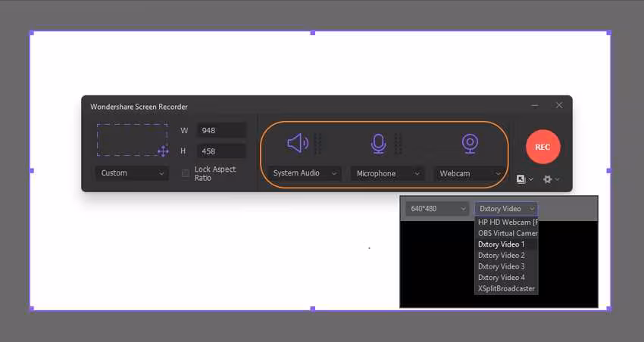Open the settings gear menu
644x342 pixels.
pyautogui.click(x=551, y=179)
